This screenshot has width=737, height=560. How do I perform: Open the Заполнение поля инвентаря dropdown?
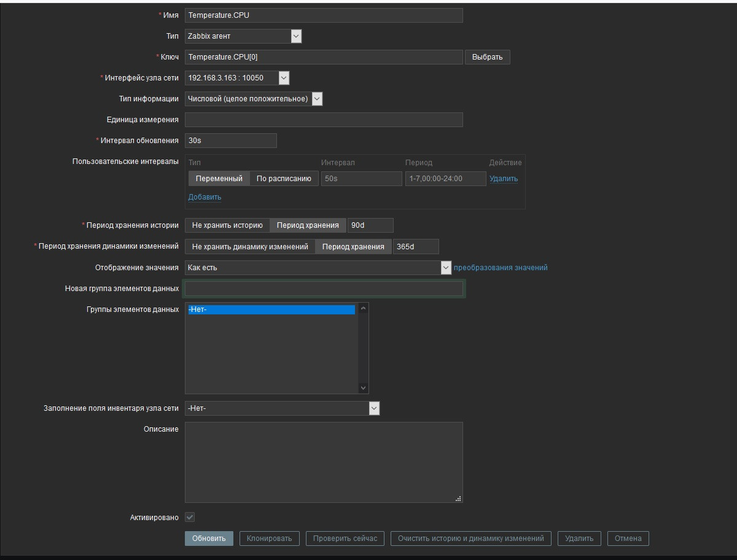pos(282,408)
